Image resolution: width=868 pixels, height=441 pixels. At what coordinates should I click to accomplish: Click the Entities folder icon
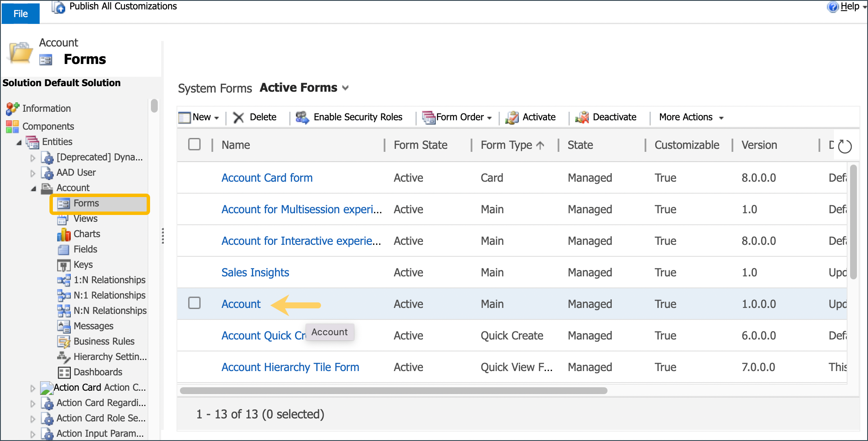pos(32,142)
